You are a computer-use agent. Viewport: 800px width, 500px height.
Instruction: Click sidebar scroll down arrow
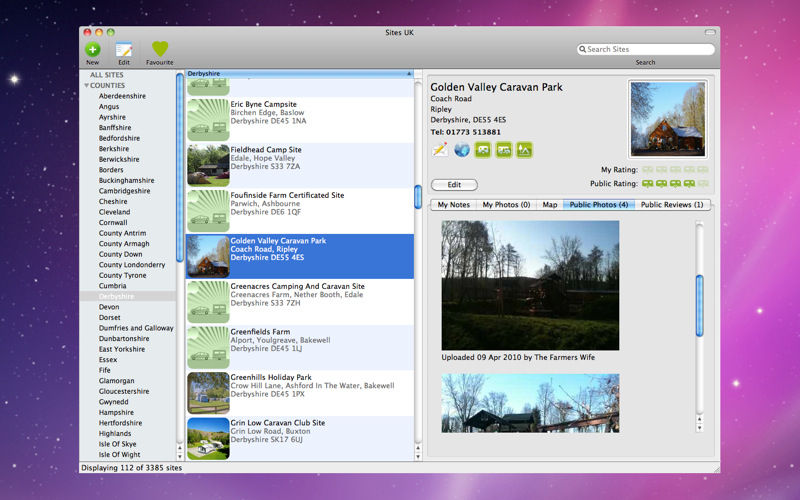[x=180, y=456]
